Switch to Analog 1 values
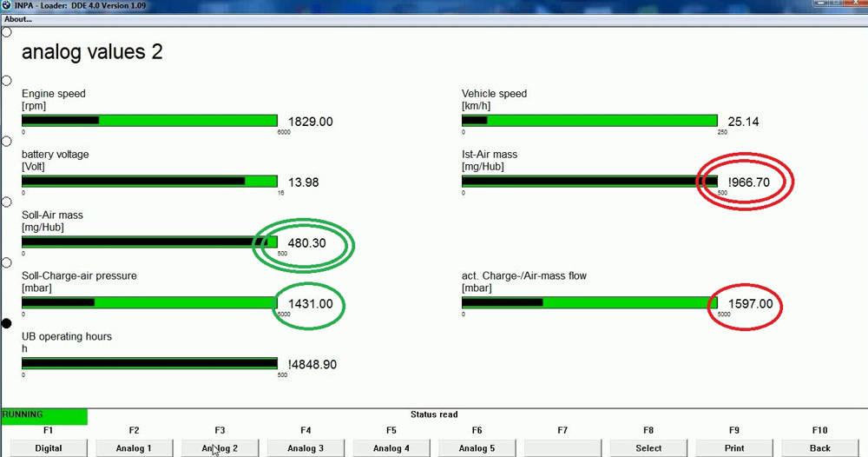Screen dimensions: 868x457 134,448
